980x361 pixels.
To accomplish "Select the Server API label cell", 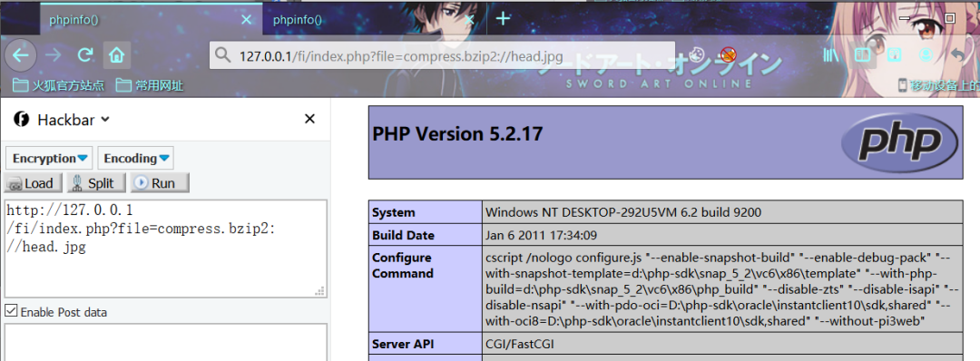I will (x=426, y=344).
